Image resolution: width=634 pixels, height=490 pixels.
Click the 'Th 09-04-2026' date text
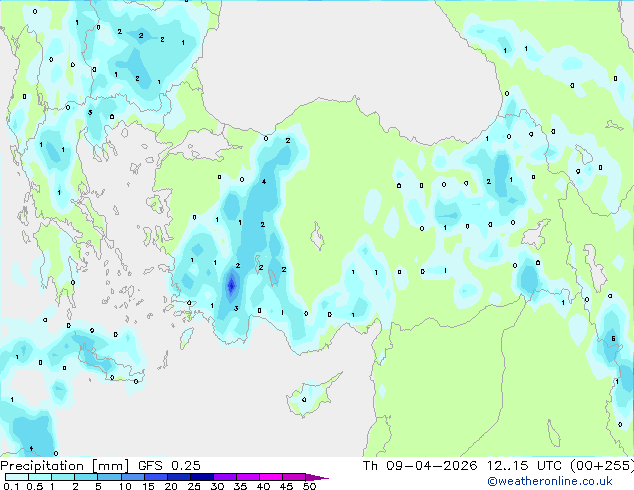point(420,466)
